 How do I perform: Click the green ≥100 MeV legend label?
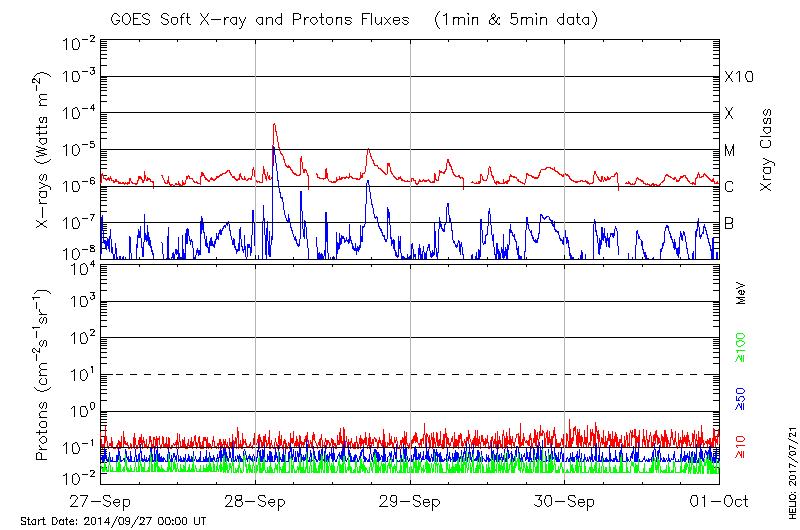pyautogui.click(x=741, y=345)
